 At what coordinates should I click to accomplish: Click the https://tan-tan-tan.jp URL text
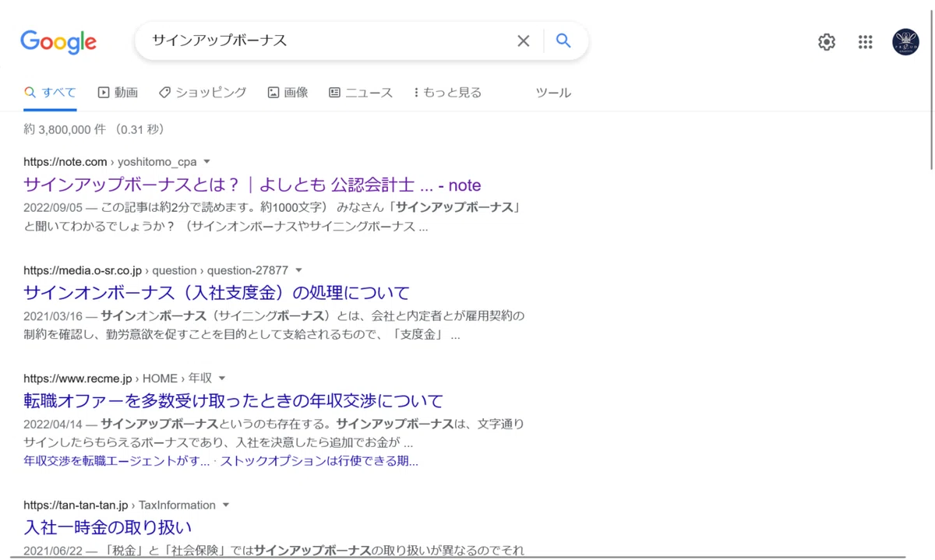[76, 505]
